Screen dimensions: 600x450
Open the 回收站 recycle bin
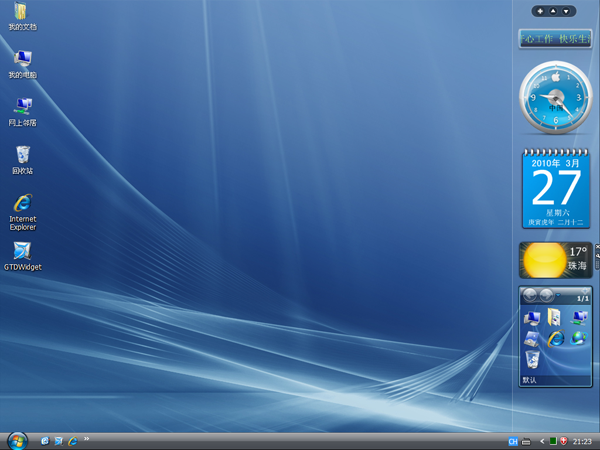[22, 156]
